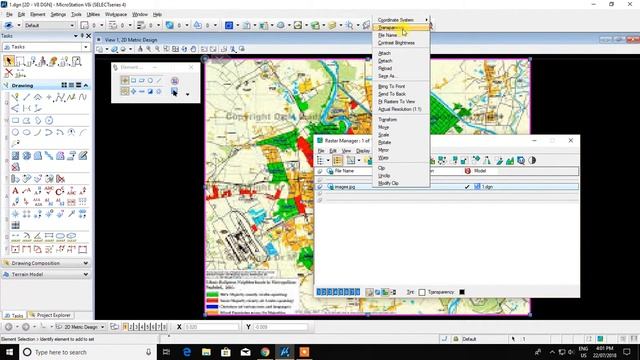640x360 pixels.
Task: Click the File Name column header
Action: coord(344,171)
